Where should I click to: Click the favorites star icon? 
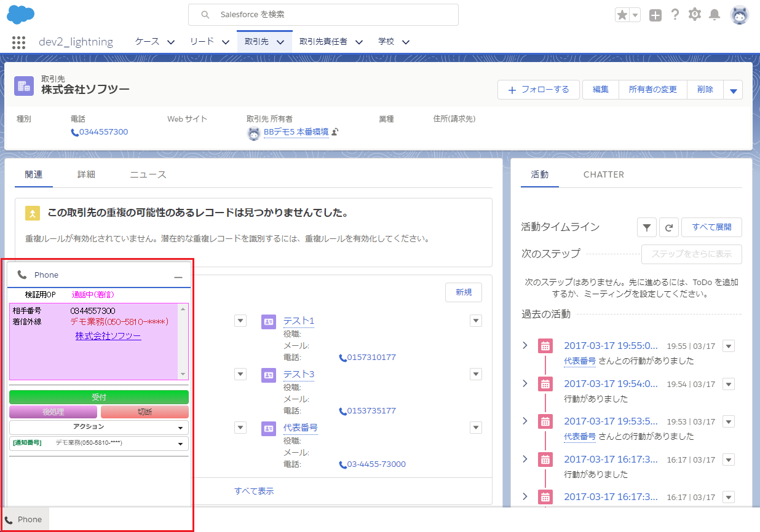tap(622, 15)
